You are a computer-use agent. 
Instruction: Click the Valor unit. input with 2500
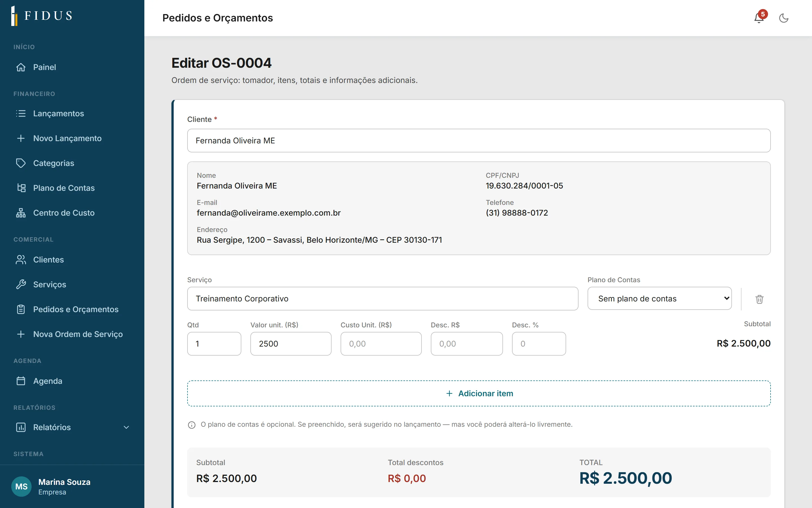[291, 344]
